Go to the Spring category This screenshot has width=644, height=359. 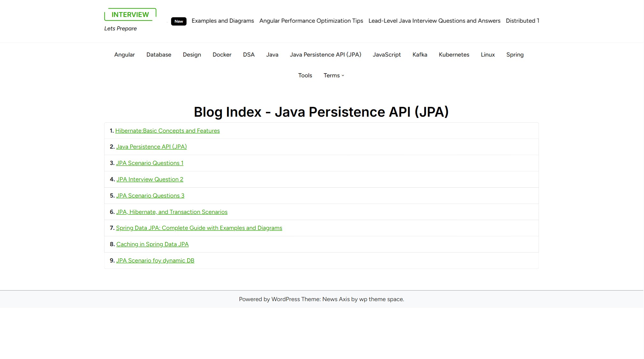coord(515,55)
